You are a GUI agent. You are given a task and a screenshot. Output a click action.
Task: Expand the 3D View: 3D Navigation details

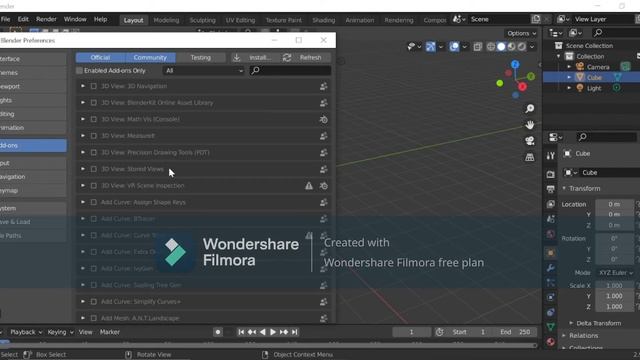[x=83, y=86]
